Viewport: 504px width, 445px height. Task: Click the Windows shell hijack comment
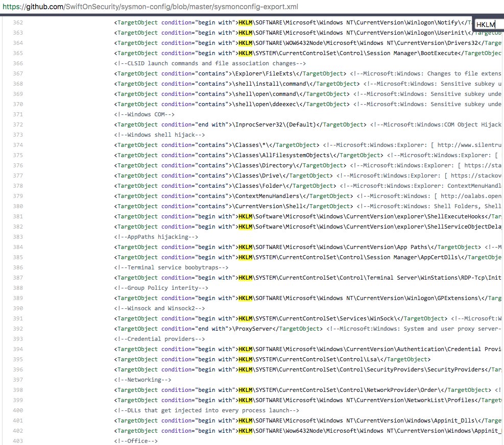click(x=159, y=135)
